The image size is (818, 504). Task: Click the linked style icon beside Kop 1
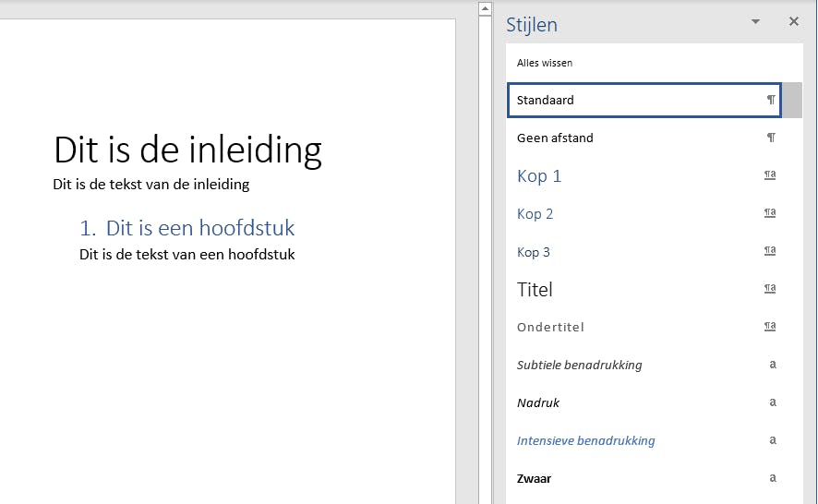[x=770, y=175]
